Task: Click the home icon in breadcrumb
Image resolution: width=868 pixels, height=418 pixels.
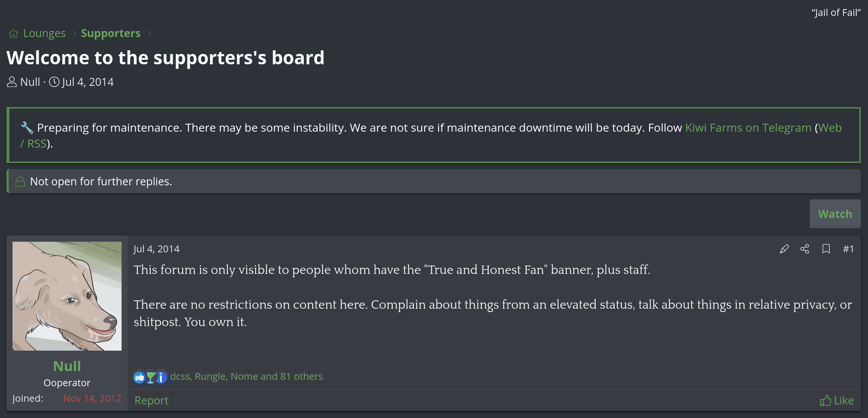Action: click(x=14, y=34)
